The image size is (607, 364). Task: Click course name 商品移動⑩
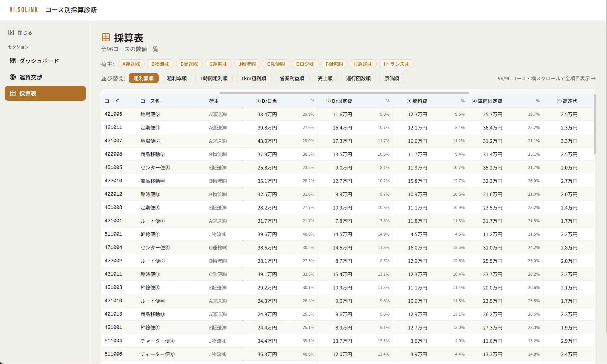pos(153,181)
